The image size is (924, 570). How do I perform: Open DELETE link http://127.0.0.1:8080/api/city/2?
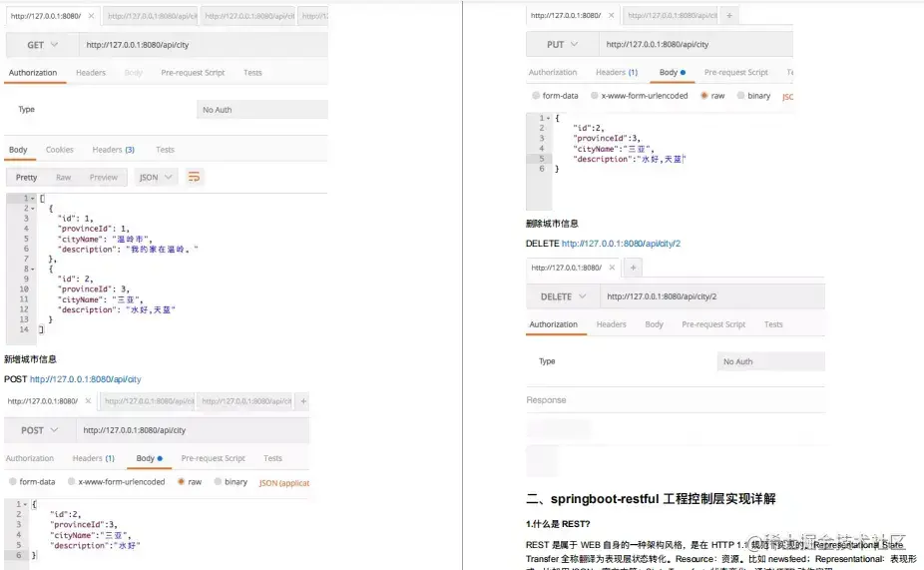[621, 244]
